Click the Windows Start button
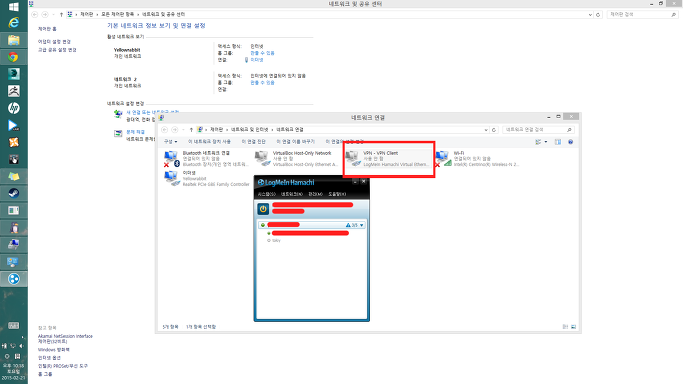683x384 pixels. pos(14,7)
